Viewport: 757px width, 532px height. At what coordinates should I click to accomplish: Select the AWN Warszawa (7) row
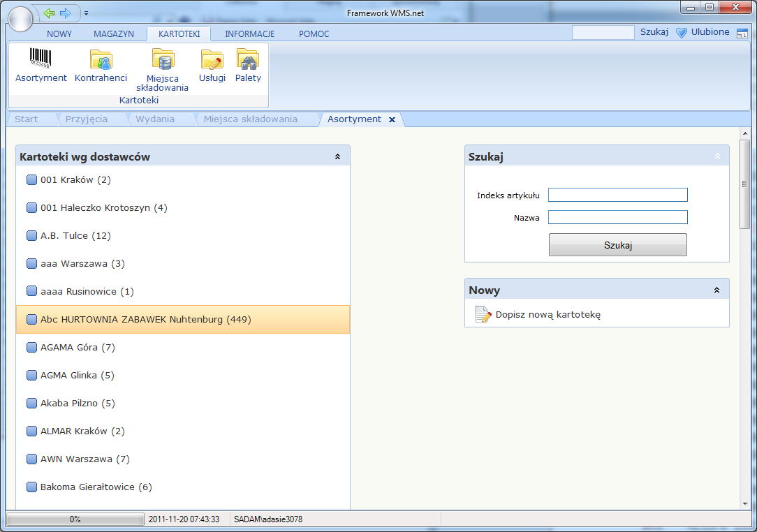click(183, 459)
